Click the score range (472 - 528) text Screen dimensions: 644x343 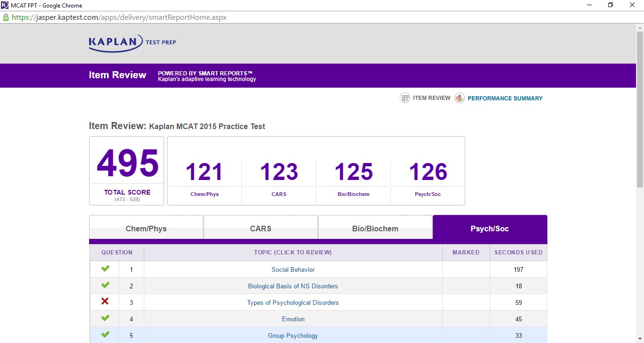pos(127,199)
